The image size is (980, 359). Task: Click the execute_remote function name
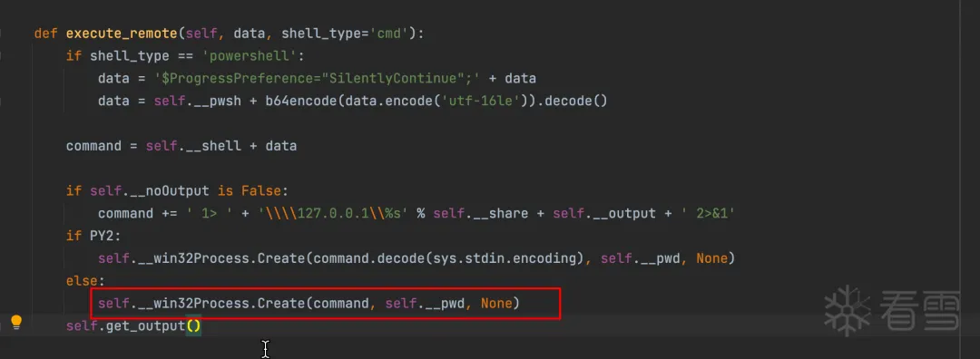(x=122, y=34)
